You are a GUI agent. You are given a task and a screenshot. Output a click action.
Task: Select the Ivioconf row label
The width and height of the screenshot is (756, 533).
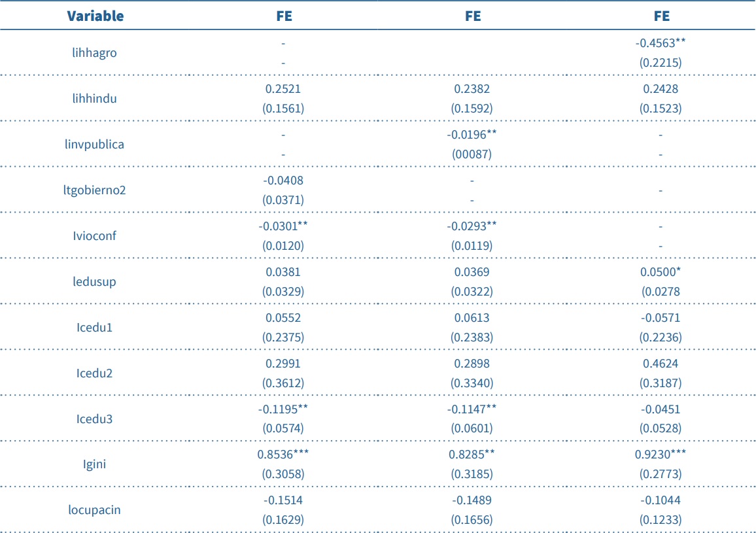(95, 236)
